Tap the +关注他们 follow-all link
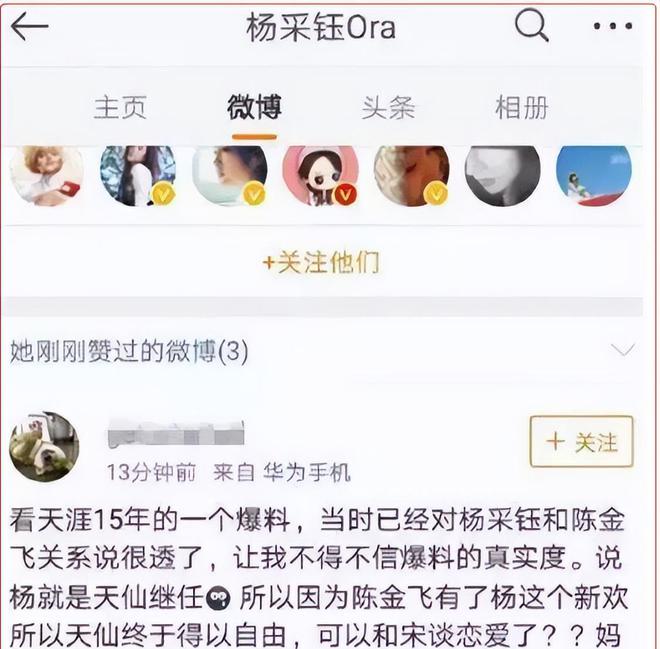Image resolution: width=660 pixels, height=649 pixels. 321,263
